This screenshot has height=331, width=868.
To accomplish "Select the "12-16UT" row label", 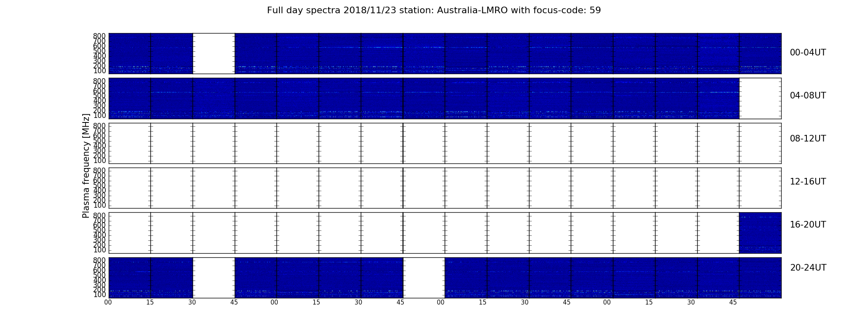I will tap(808, 182).
